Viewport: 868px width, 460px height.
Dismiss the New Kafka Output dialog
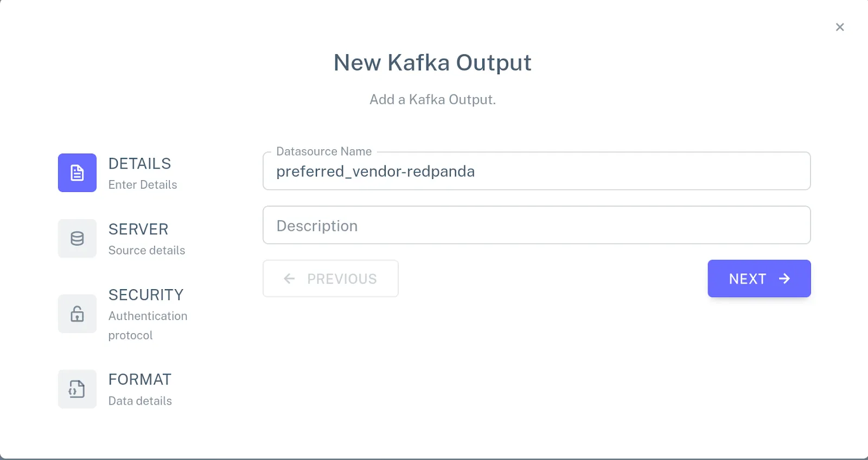click(x=840, y=27)
